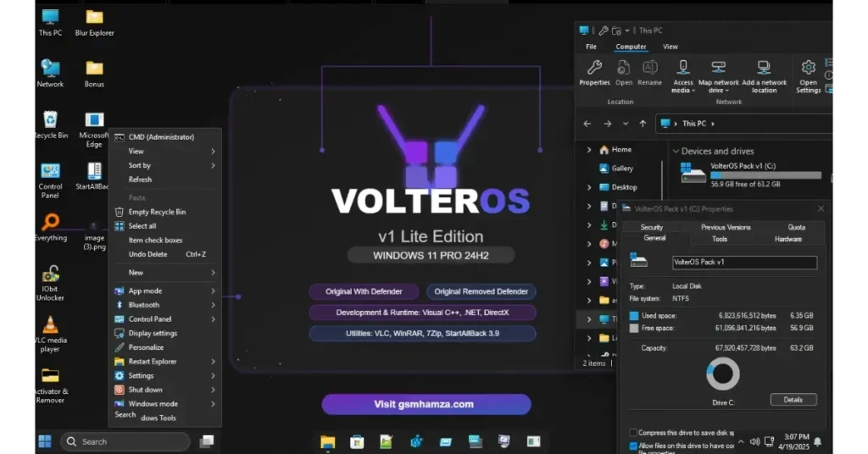Screen dimensions: 868x454
Task: Toggle Compress this drive checkbox
Action: pyautogui.click(x=633, y=433)
